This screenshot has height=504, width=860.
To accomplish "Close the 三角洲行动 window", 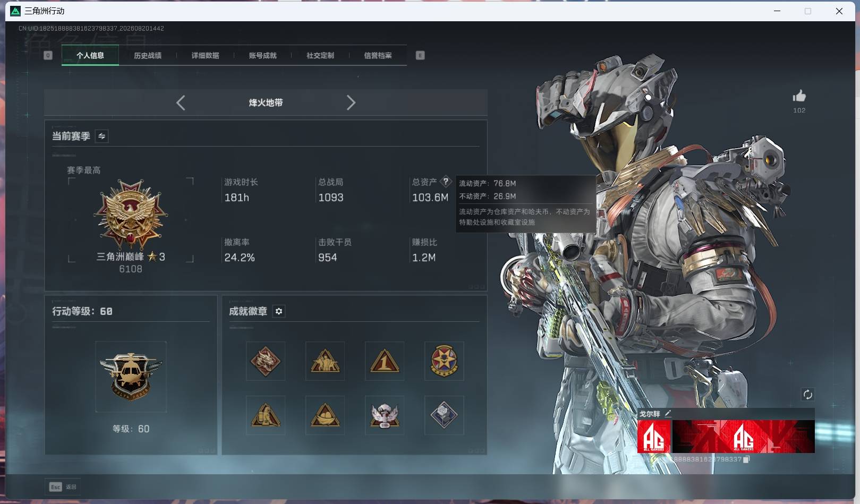I will tap(839, 11).
